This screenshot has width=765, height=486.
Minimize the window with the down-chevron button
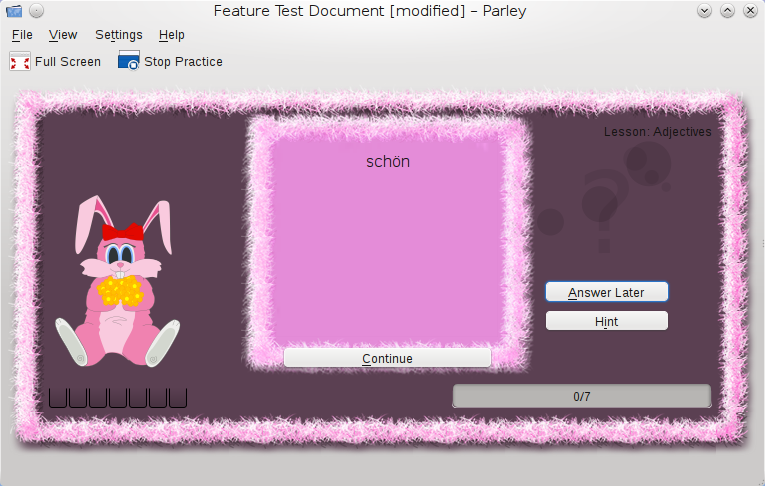704,11
